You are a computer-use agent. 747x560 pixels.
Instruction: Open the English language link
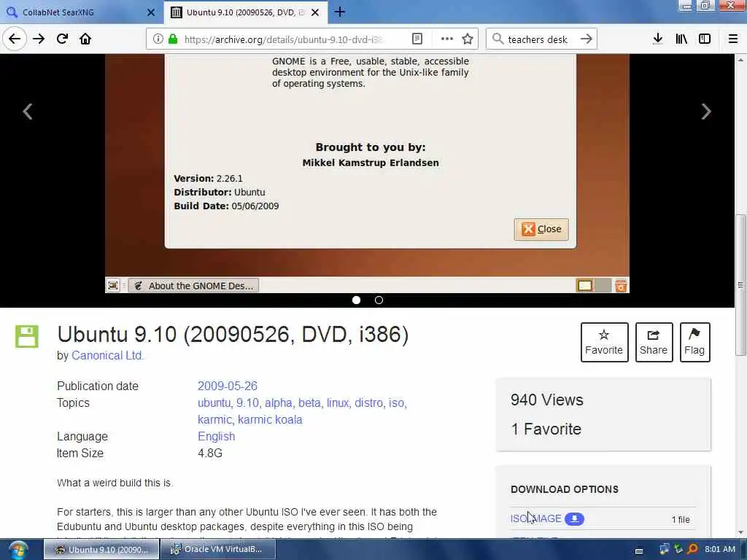[216, 436]
